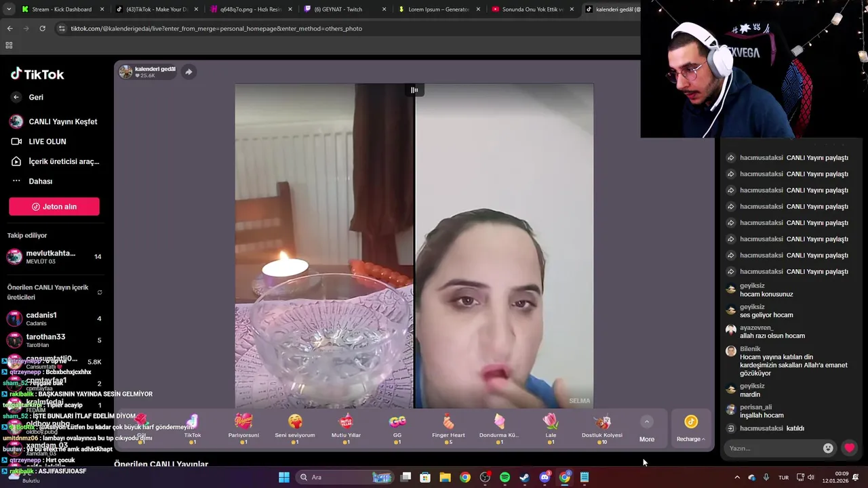Send the GG gift
This screenshot has height=488, width=868.
(397, 428)
